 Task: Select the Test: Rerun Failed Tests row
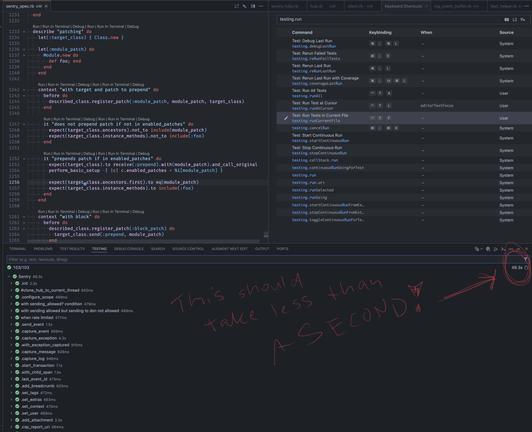[404, 56]
